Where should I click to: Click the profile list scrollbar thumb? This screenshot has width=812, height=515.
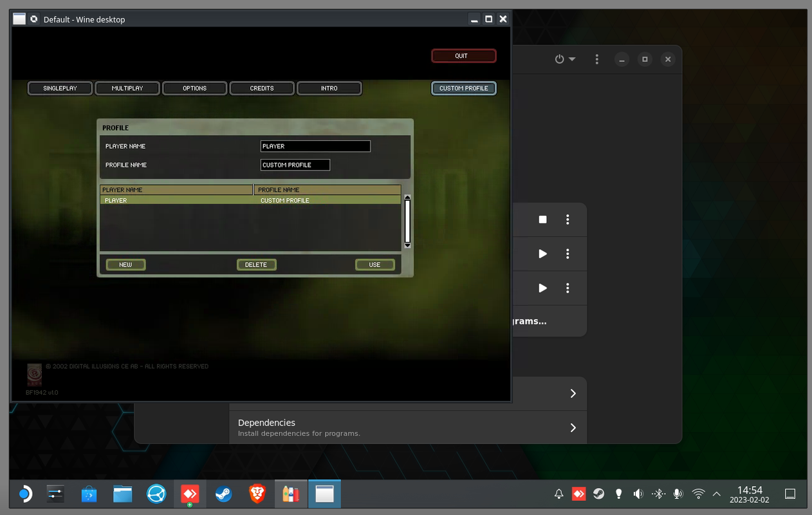(407, 221)
